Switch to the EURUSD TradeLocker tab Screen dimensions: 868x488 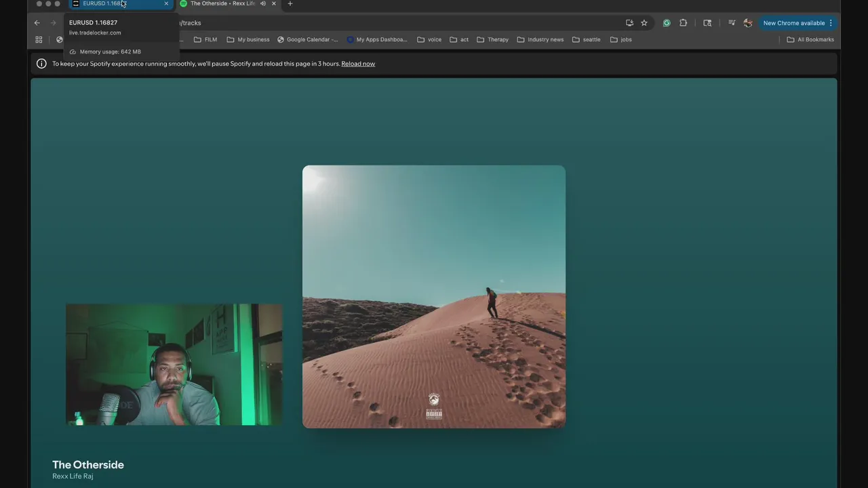[x=121, y=4]
